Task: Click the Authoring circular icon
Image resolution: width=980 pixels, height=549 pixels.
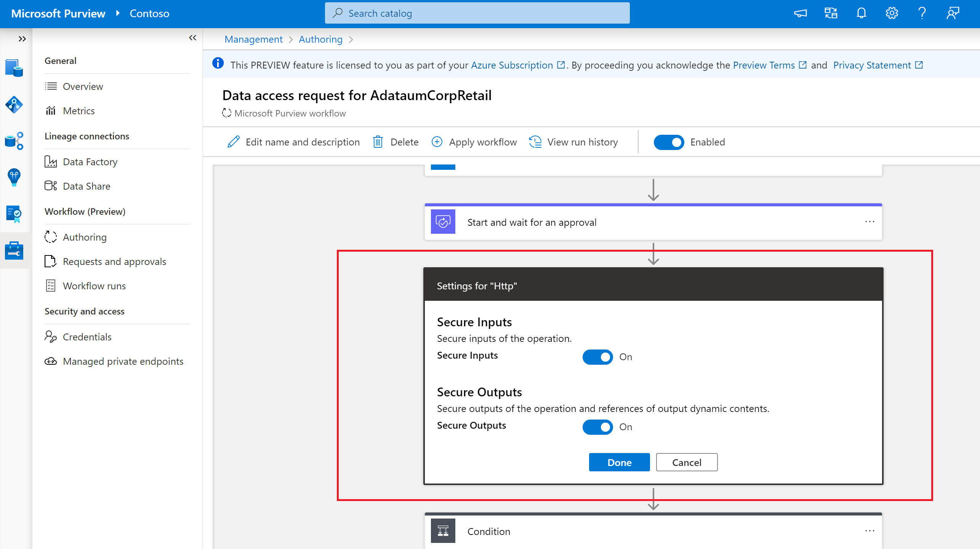Action: pos(51,237)
